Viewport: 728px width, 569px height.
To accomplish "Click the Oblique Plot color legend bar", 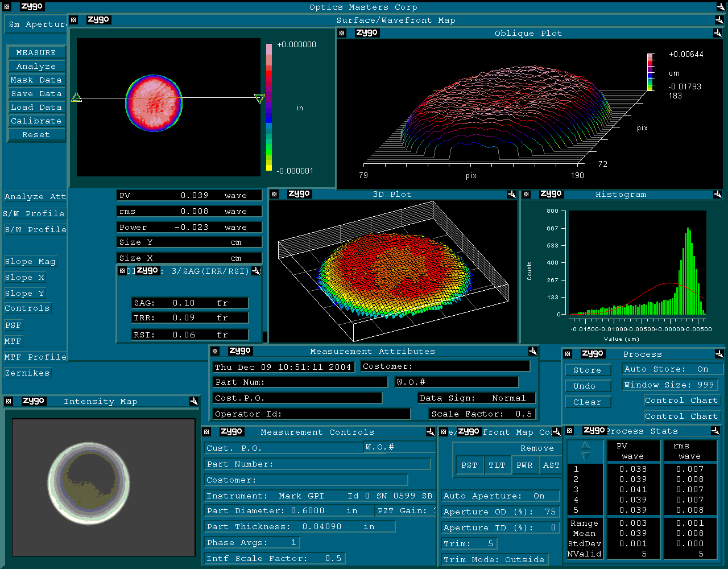I will pyautogui.click(x=650, y=72).
